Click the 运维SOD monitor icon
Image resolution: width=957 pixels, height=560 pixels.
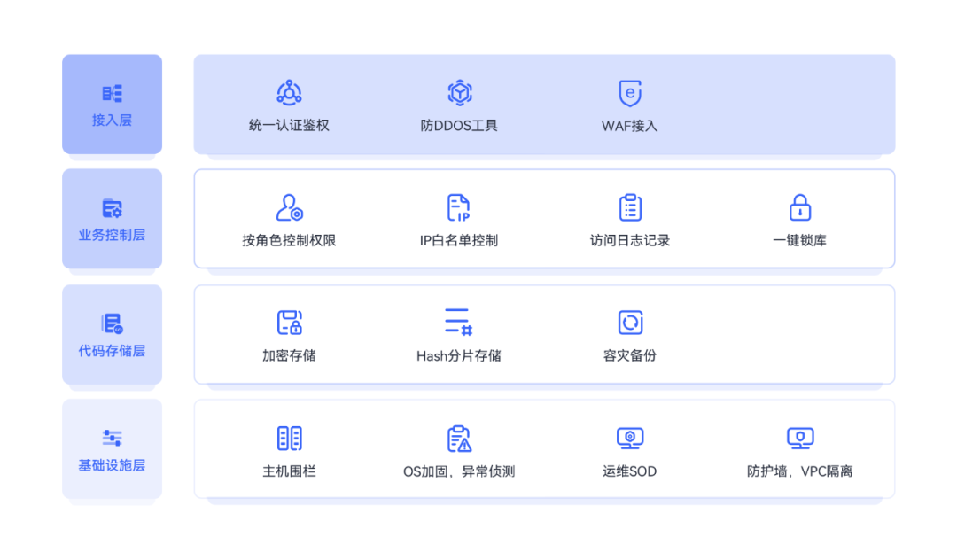628,437
